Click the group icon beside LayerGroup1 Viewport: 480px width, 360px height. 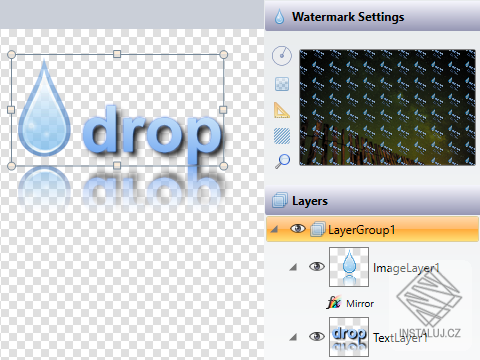[317, 230]
